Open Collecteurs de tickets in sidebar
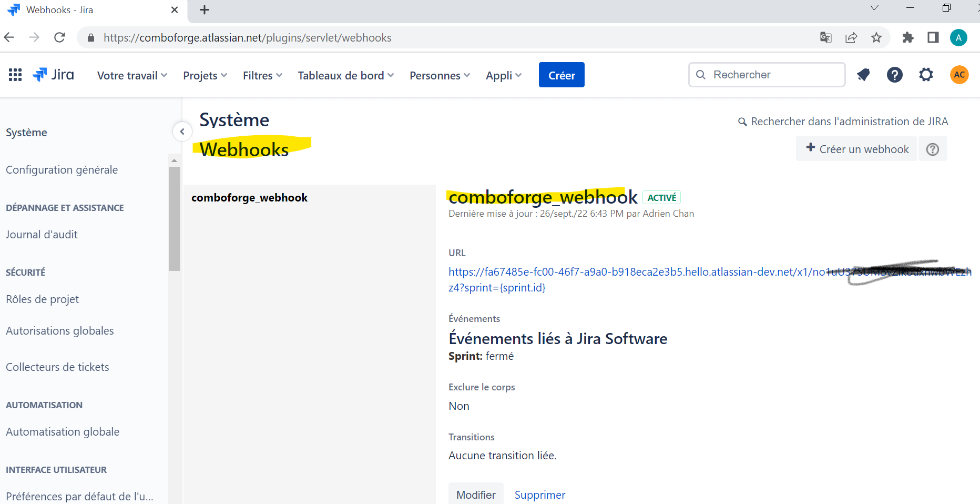980x504 pixels. pyautogui.click(x=57, y=367)
